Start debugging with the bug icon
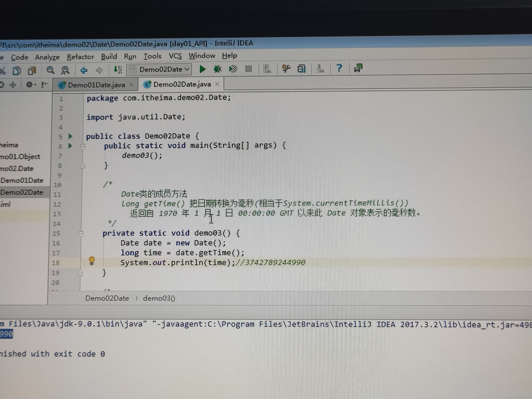532x399 pixels. [x=218, y=69]
